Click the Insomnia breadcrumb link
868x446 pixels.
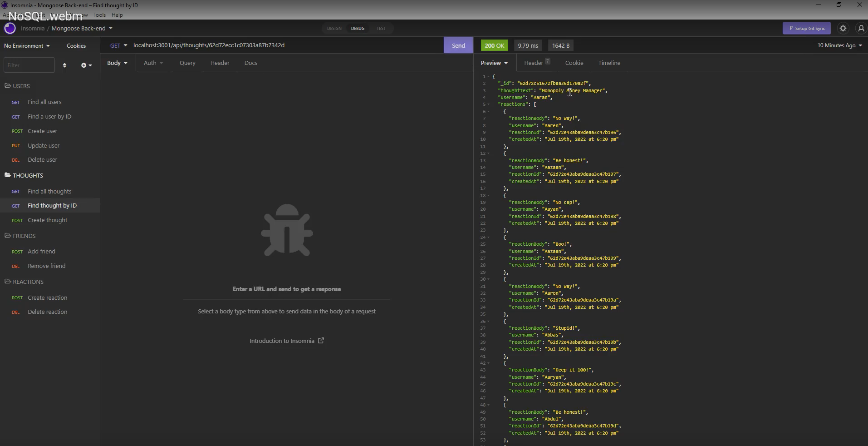coord(33,28)
